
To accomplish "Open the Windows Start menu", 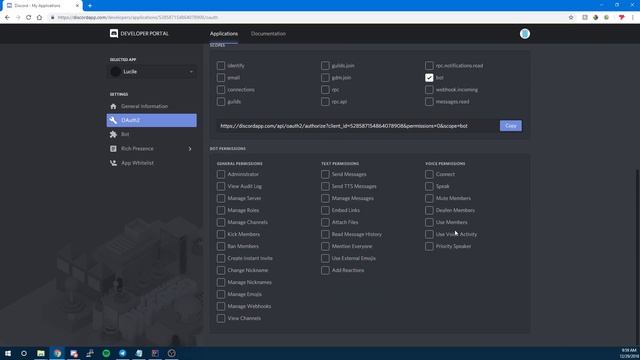I will (x=8, y=353).
